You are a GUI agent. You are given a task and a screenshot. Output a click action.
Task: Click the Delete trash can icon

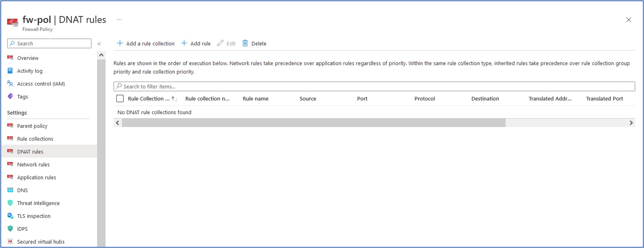coord(245,43)
